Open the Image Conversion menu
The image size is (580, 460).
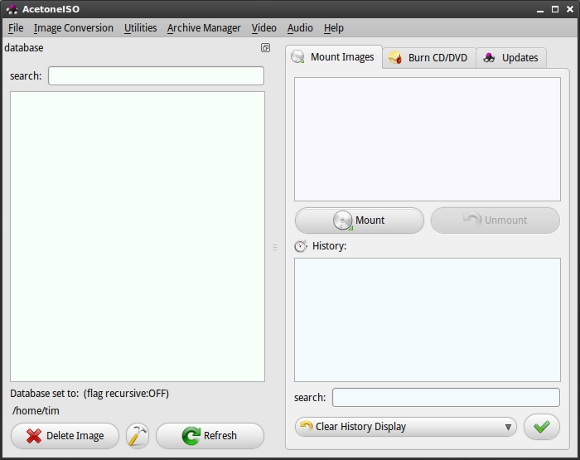point(74,28)
